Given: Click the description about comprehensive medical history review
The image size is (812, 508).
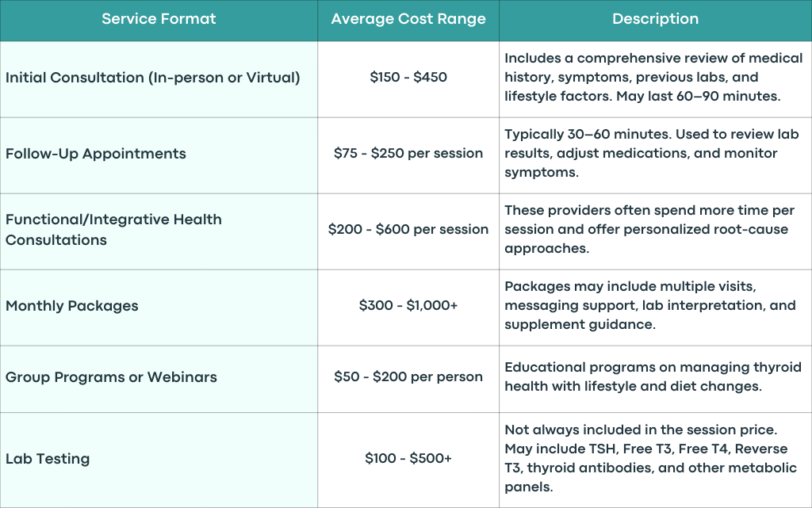Looking at the screenshot, I should coord(653,77).
